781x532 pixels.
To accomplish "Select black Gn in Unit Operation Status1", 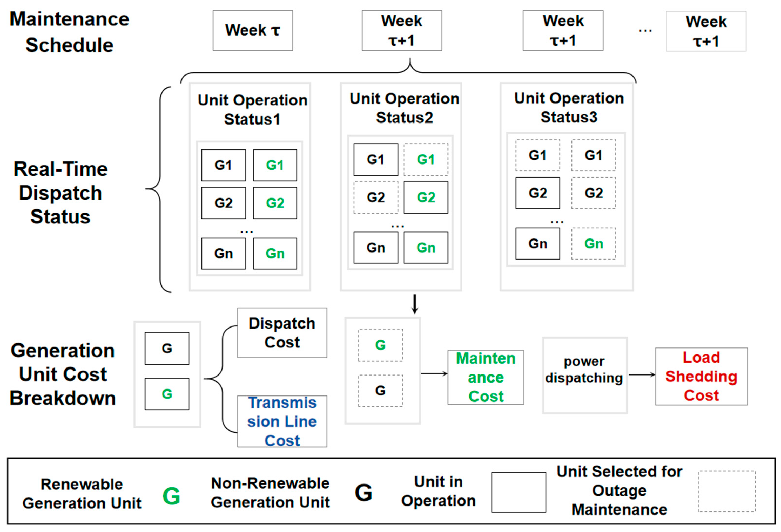I will (x=223, y=253).
